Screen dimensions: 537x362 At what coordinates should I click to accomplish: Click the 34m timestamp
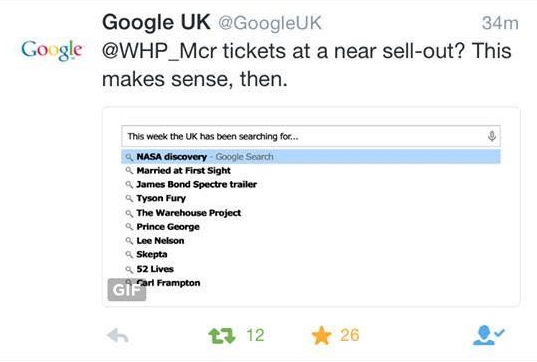[x=500, y=23]
